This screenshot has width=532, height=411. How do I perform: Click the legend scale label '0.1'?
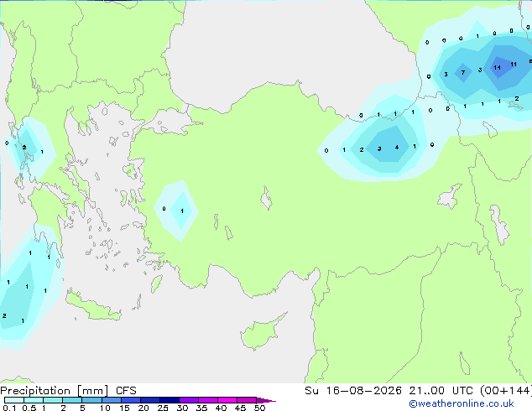(8, 408)
